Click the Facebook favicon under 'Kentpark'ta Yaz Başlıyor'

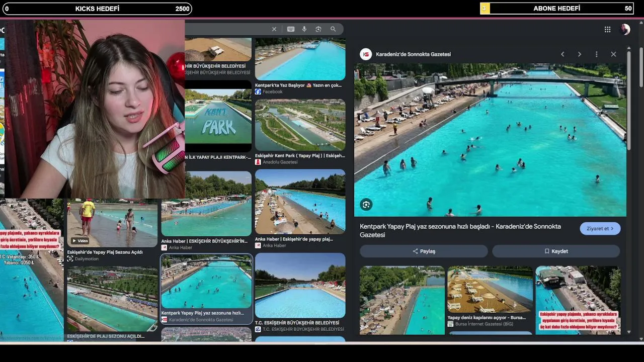tap(258, 92)
